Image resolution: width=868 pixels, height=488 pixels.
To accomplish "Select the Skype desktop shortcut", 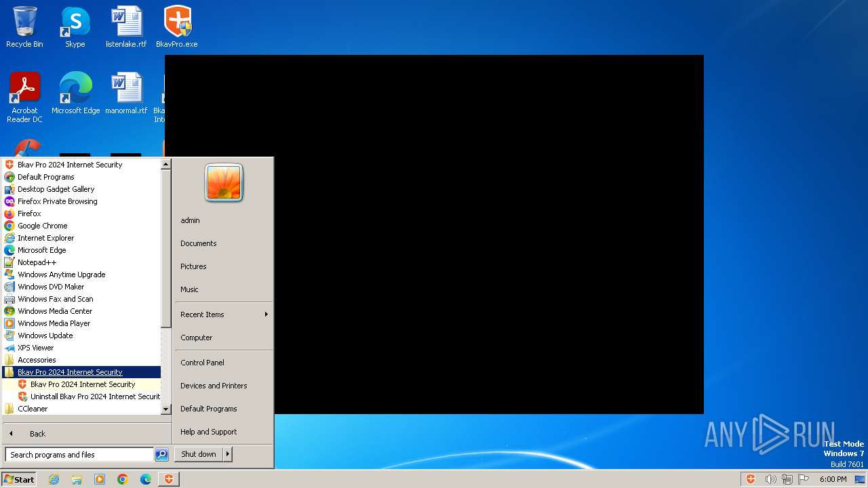I will (x=75, y=27).
